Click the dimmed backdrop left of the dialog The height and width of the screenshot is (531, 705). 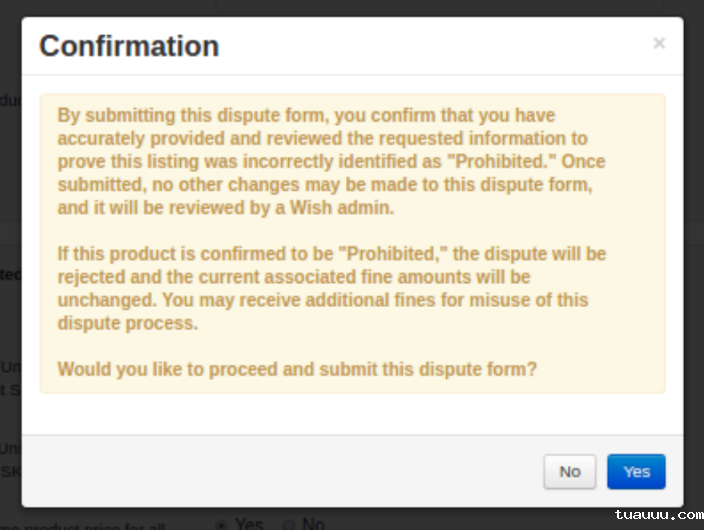10,250
